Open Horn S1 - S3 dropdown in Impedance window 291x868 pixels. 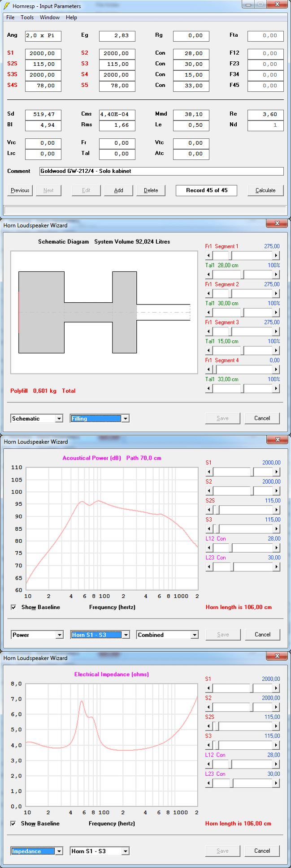click(x=100, y=851)
